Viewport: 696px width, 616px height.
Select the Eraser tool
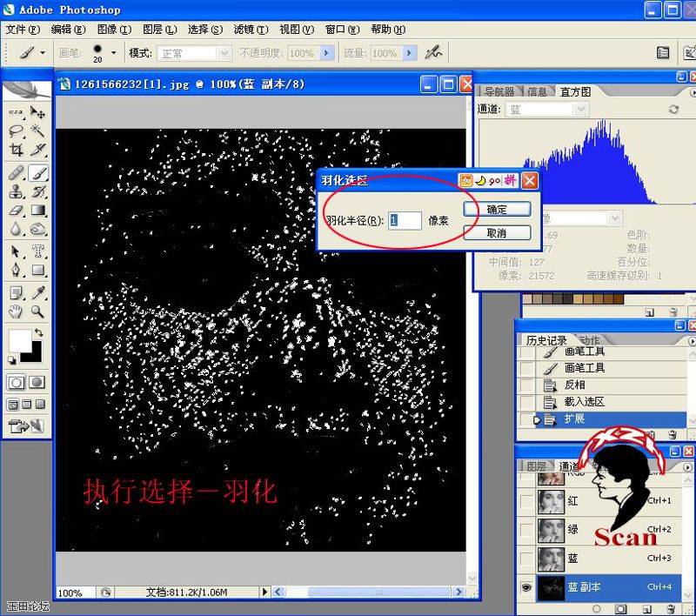pyautogui.click(x=16, y=210)
